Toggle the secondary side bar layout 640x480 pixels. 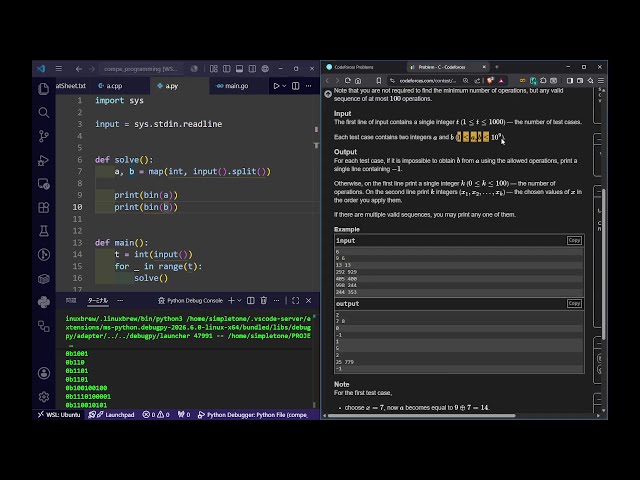(252, 69)
